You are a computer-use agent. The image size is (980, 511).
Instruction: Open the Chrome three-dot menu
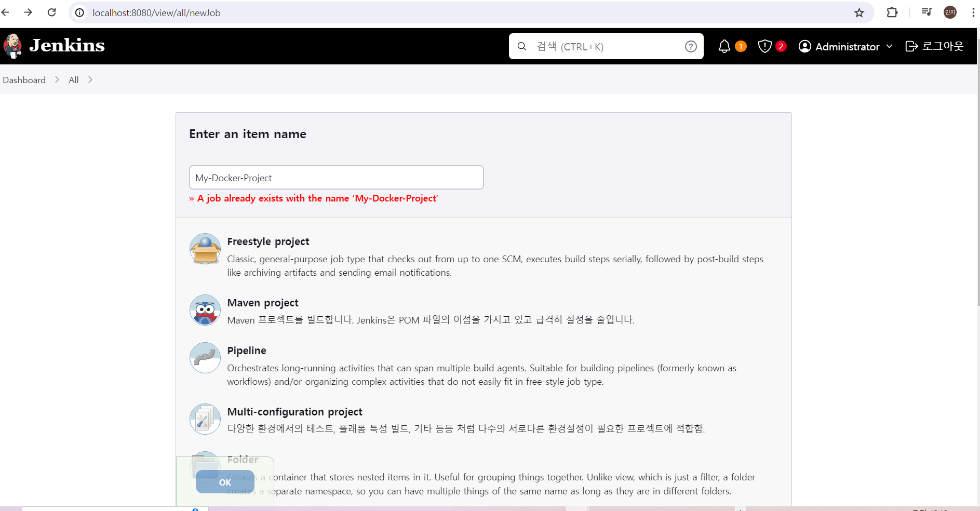[973, 12]
